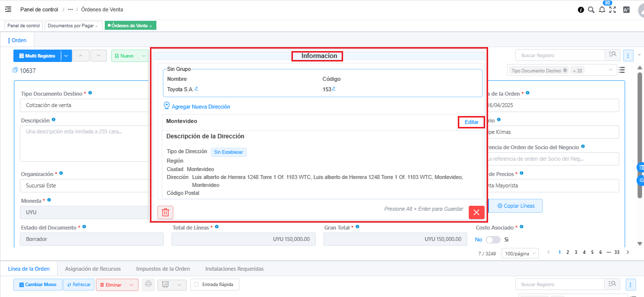Toggle the Costo Asociado switch
Viewport: 644px width, 297px height.
[x=493, y=239]
